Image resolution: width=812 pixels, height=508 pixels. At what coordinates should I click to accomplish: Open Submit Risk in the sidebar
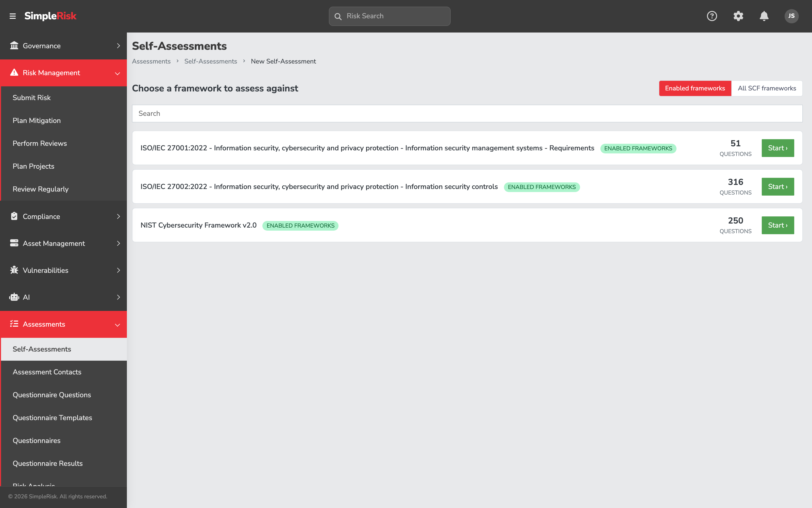tap(64, 98)
